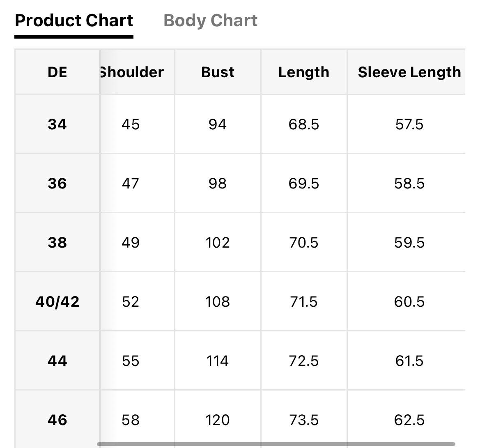Image resolution: width=480 pixels, height=448 pixels.
Task: Click the sleeve length value 57.5
Action: [x=409, y=125]
